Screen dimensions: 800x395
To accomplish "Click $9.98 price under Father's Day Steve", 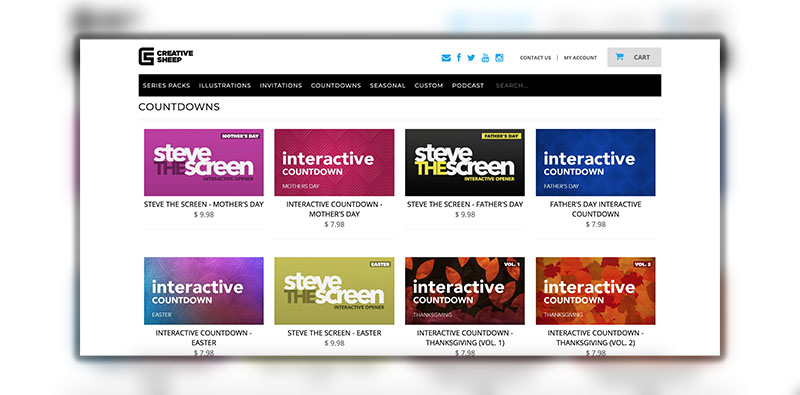I will tap(465, 214).
